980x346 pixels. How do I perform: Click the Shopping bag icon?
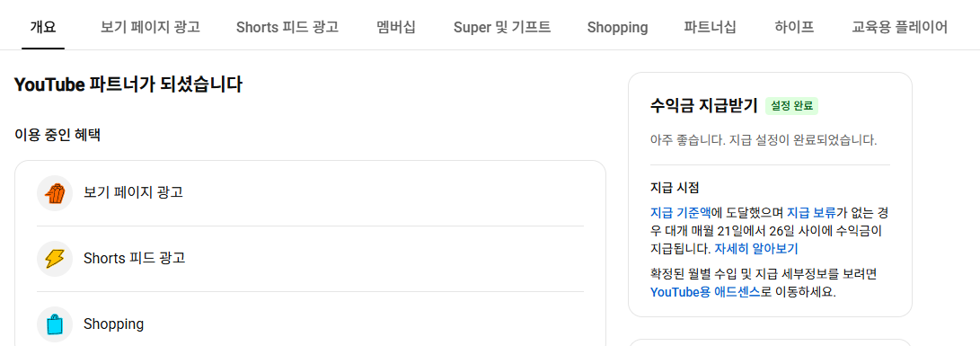(x=55, y=324)
